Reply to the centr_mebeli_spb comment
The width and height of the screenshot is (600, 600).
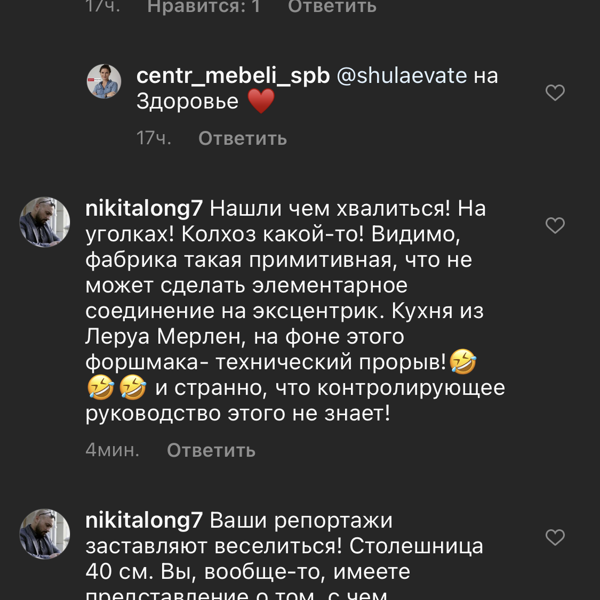(x=242, y=138)
